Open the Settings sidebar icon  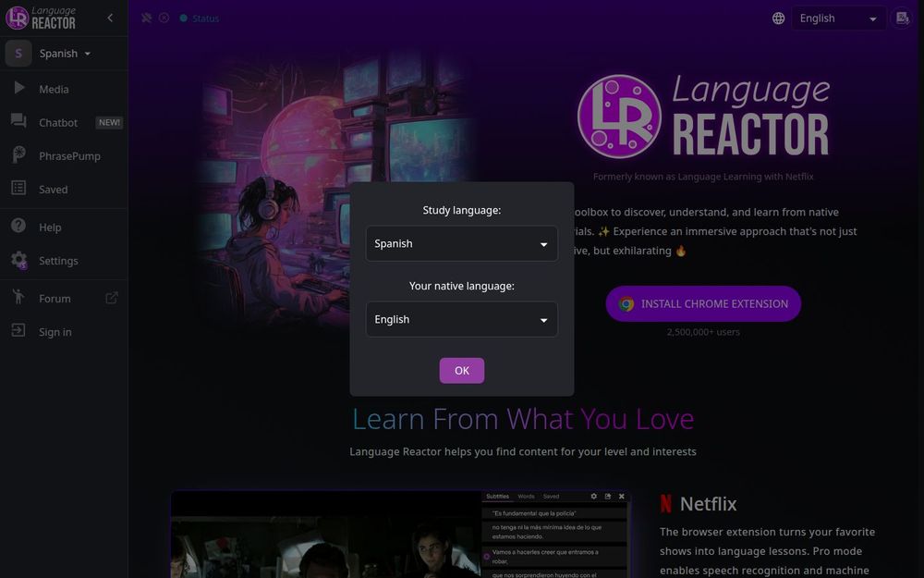20,260
